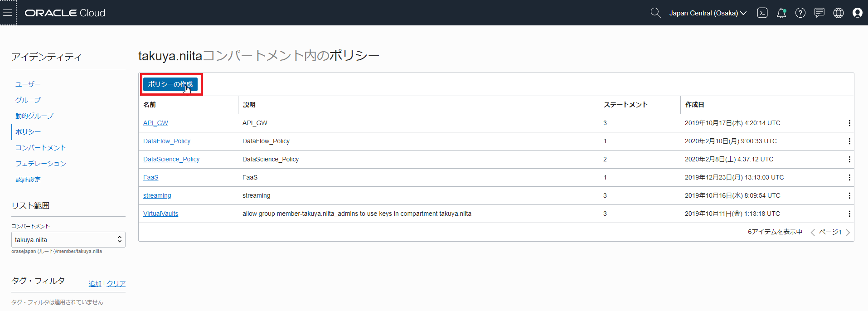
Task: Launch Cloud Shell from the header
Action: coord(762,13)
